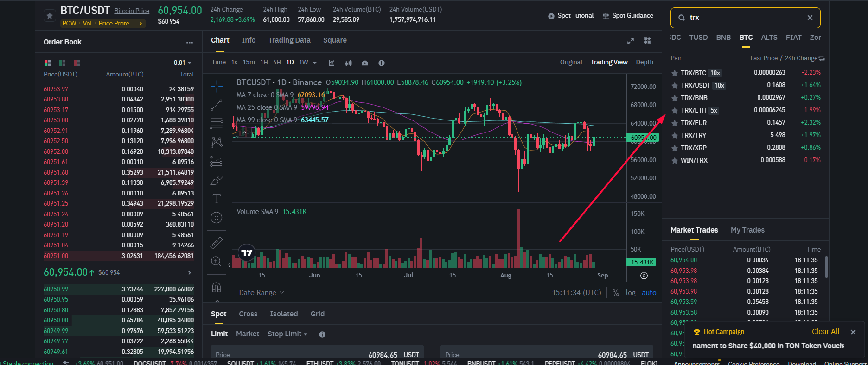Open the Square tab
Screen dimensions: 868x365
(335, 40)
